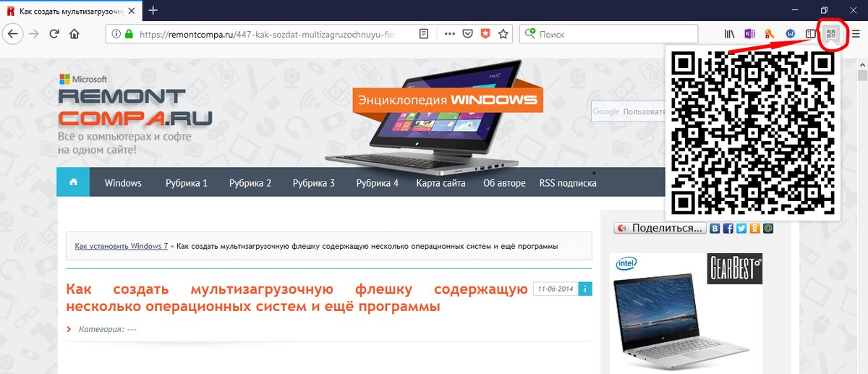
Task: Click the site home icon in navigation
Action: [73, 182]
